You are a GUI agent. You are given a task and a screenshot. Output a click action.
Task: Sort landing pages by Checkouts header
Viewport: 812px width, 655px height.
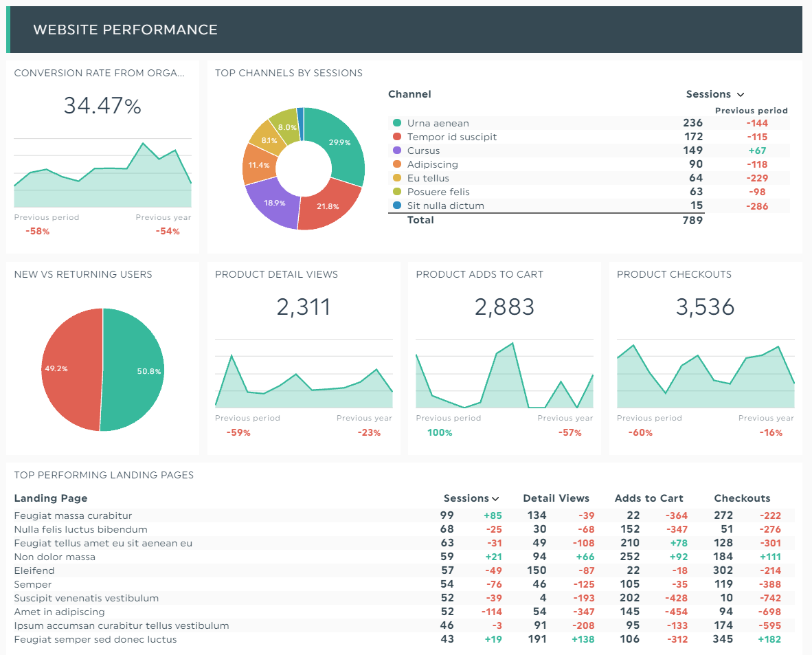coord(742,498)
